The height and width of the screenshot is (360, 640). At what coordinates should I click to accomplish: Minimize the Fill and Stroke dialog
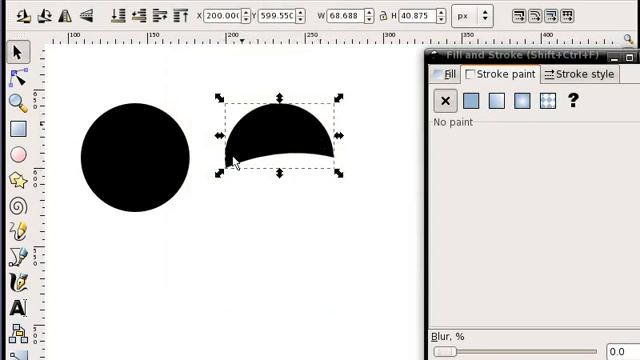(x=615, y=58)
